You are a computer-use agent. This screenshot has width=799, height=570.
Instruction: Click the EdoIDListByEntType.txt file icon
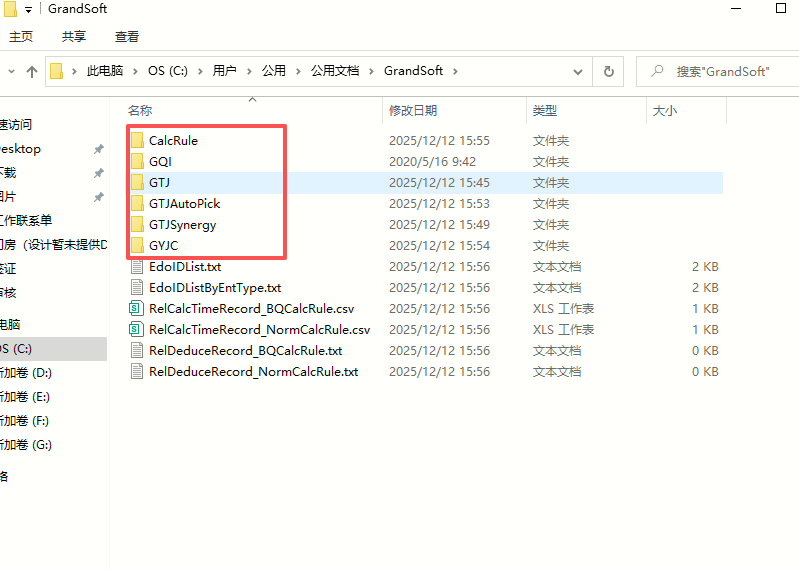coord(137,288)
